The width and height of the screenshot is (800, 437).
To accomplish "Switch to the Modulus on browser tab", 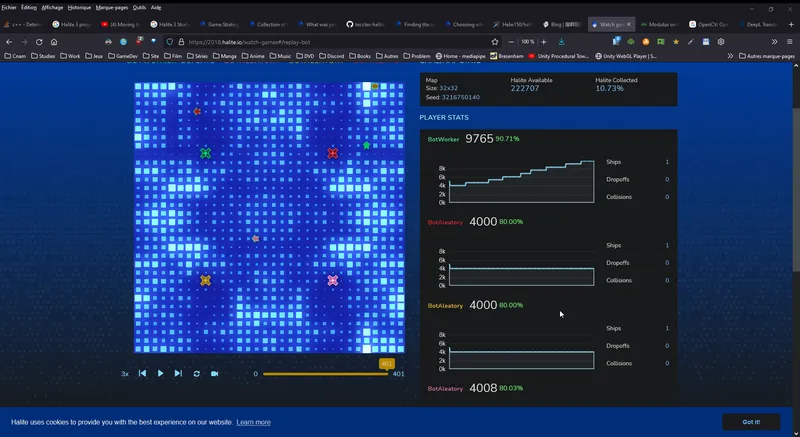I will [x=658, y=24].
